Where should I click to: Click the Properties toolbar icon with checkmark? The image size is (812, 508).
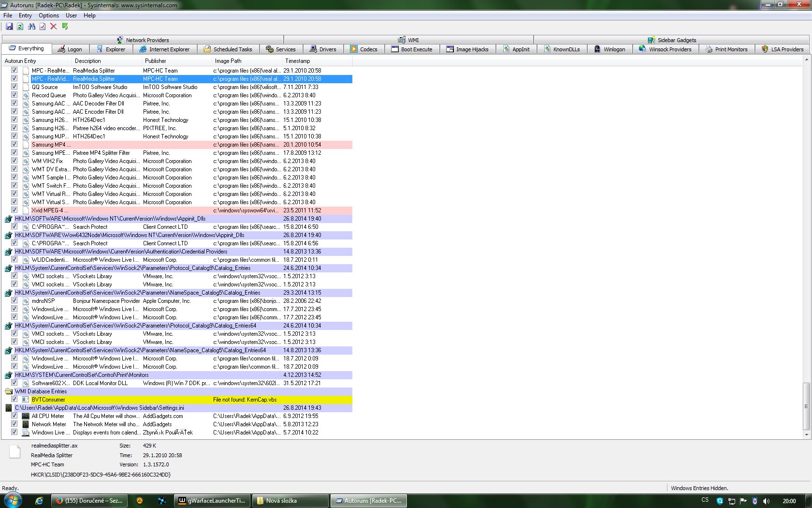coord(43,27)
